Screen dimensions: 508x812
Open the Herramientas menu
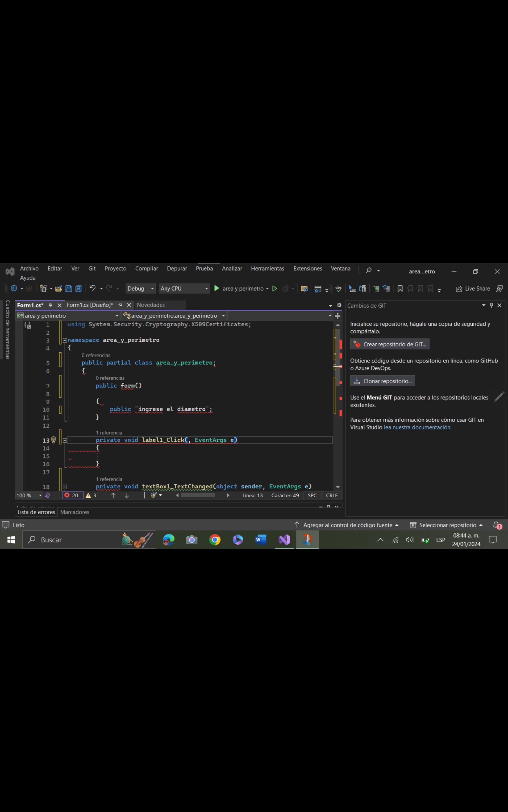coord(267,269)
